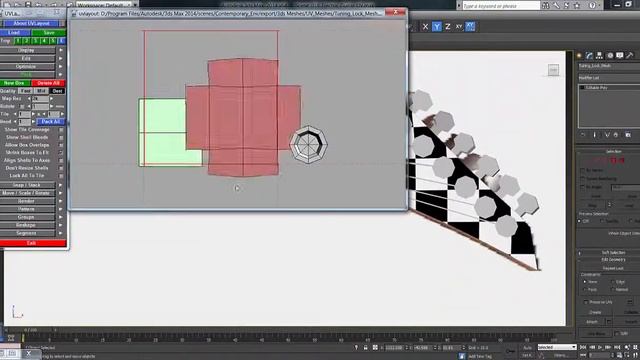Open the Display menu button in UVLayout
640x360 pixels.
pos(27,50)
